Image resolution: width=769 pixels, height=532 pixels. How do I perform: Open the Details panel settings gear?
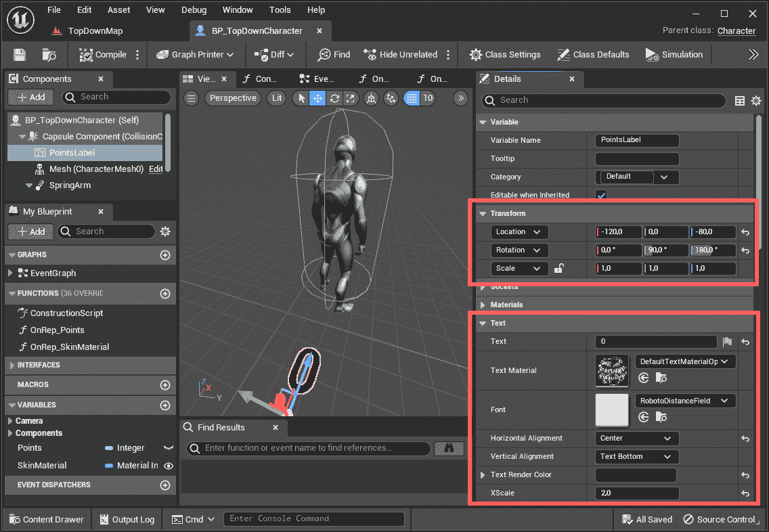pos(755,101)
